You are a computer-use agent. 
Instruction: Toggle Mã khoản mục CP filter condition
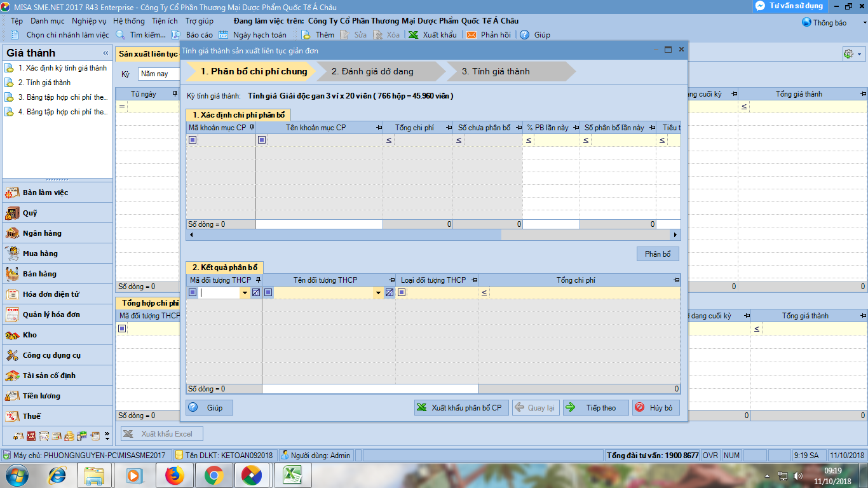193,140
